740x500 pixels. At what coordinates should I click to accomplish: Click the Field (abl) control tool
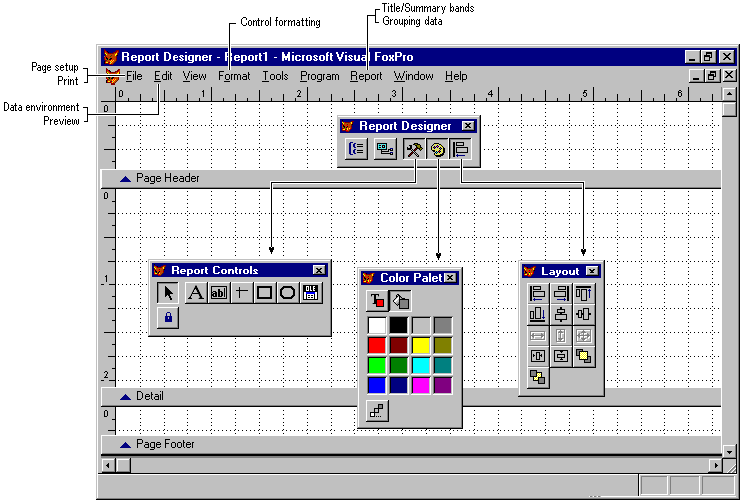(x=219, y=293)
